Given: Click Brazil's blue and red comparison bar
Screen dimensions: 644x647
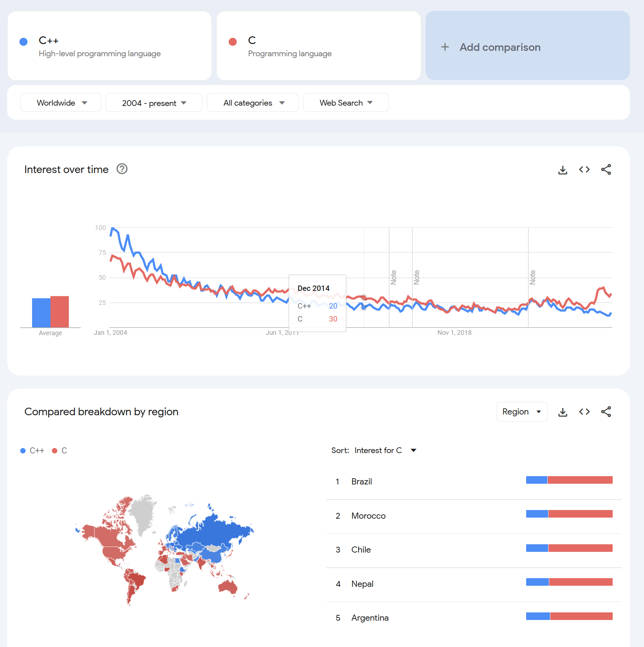Looking at the screenshot, I should [x=569, y=480].
